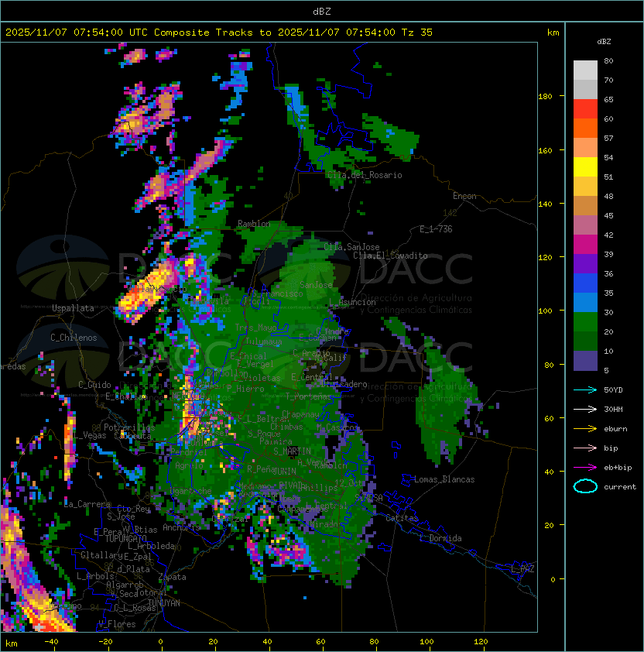The width and height of the screenshot is (644, 652).
Task: Click the dBZ title at top
Action: click(x=322, y=11)
